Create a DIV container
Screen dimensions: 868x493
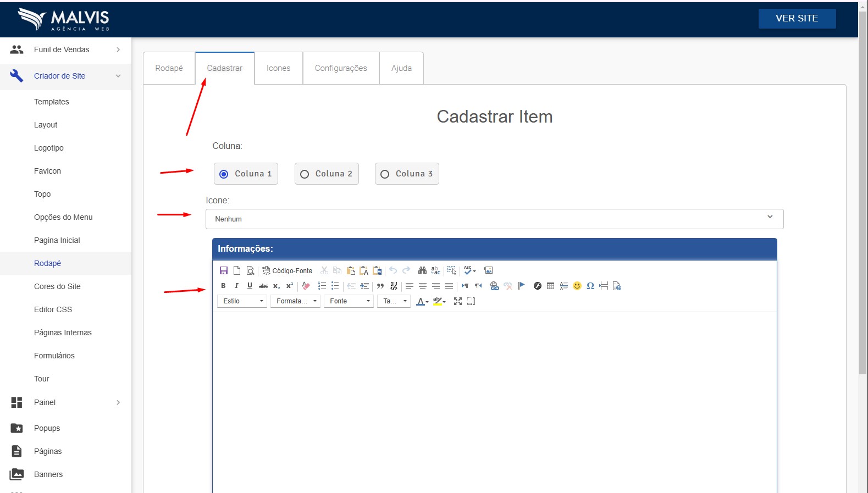click(x=394, y=286)
